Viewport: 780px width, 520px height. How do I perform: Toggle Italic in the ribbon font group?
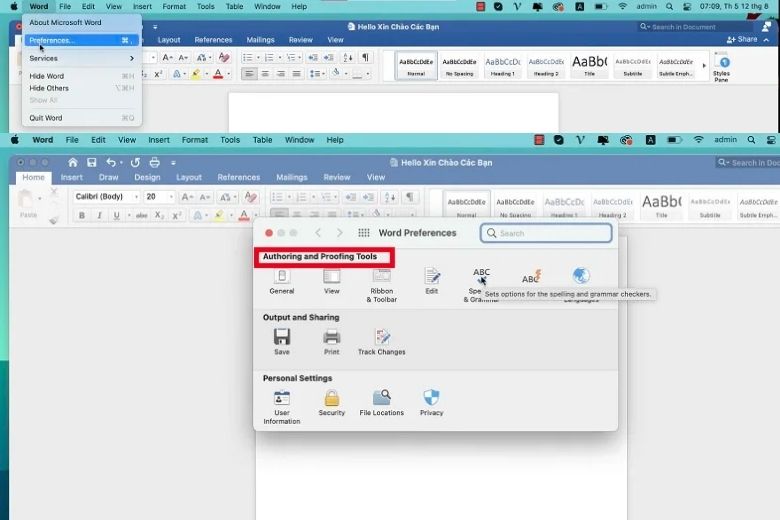(99, 215)
